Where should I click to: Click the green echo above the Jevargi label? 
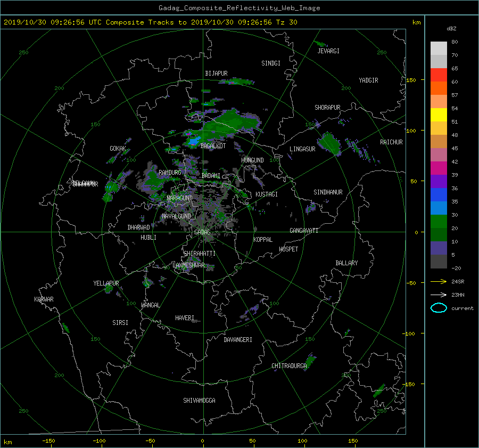(320, 44)
